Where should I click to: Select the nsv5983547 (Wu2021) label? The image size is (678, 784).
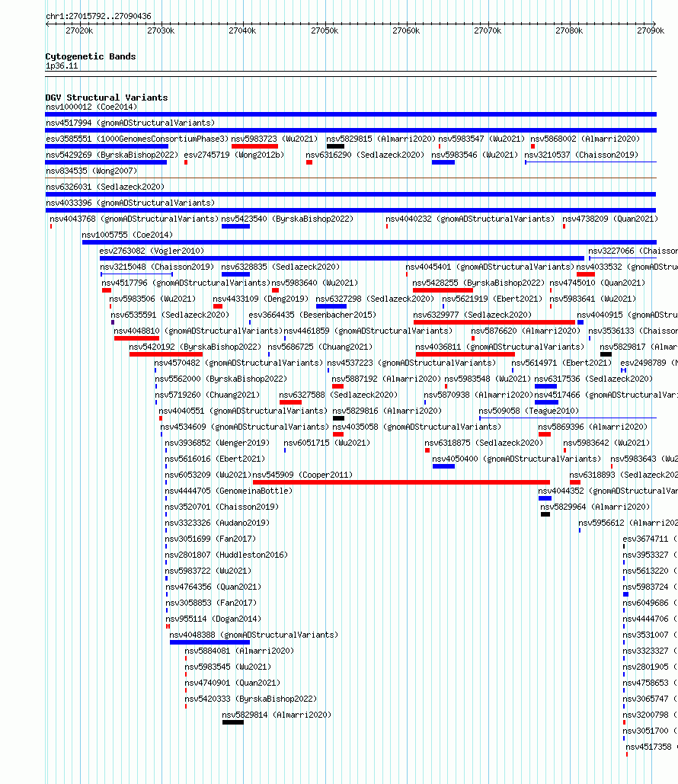pos(481,139)
